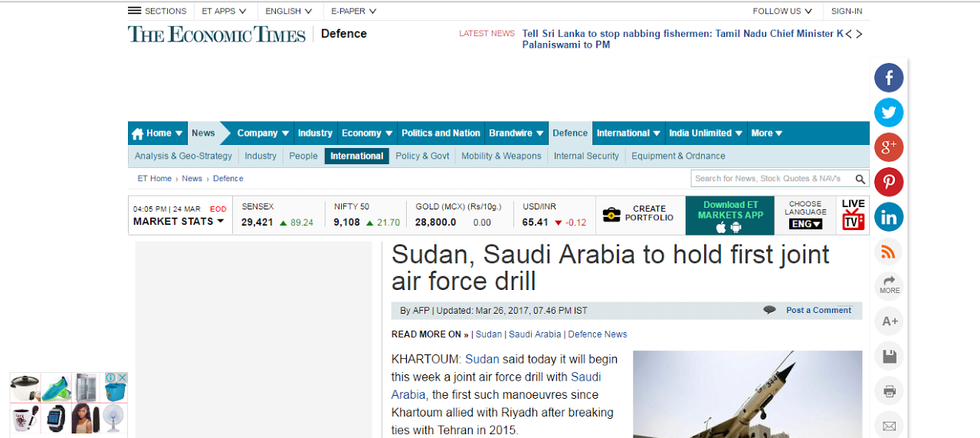Pin article on Pinterest
Image resolution: width=980 pixels, height=438 pixels.
click(889, 183)
